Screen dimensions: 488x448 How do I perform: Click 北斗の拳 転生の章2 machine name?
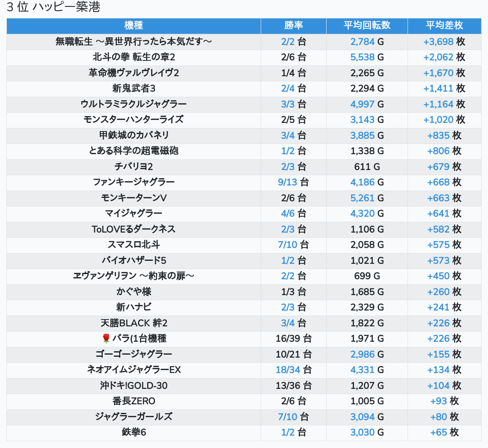[x=134, y=57]
